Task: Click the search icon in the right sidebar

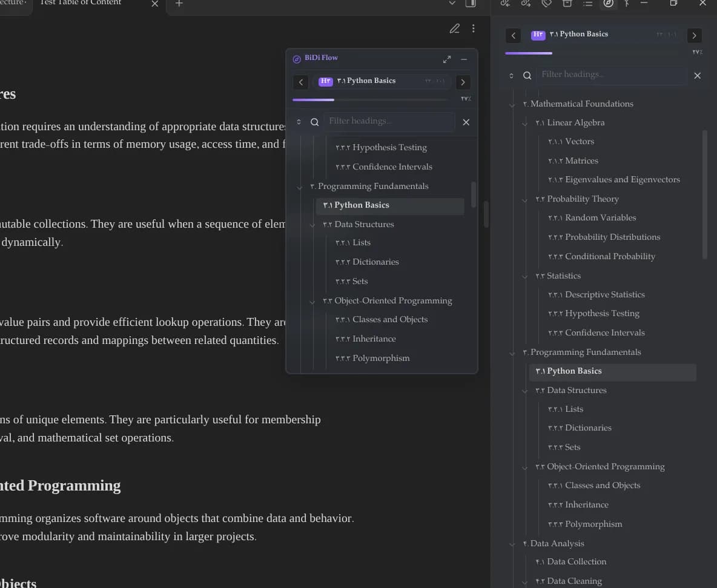Action: pos(527,76)
